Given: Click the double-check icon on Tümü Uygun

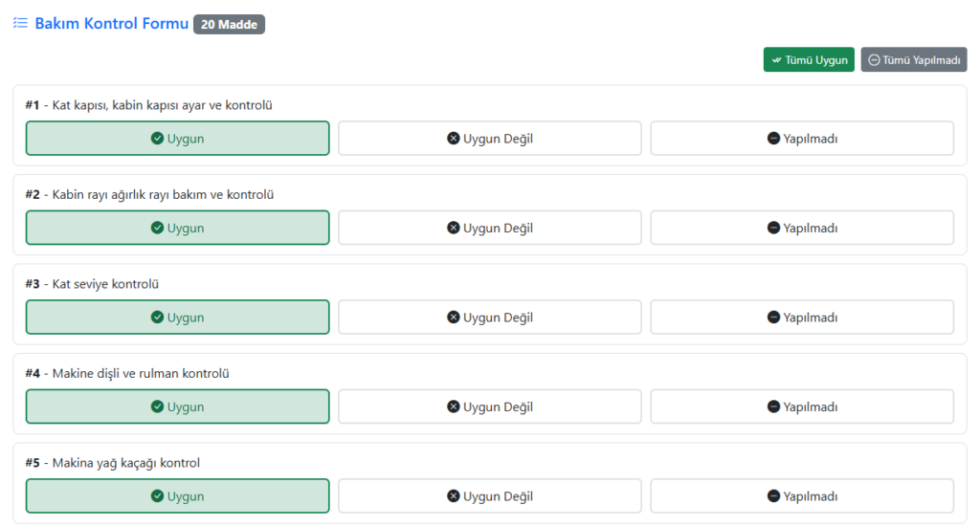Looking at the screenshot, I should pos(776,60).
